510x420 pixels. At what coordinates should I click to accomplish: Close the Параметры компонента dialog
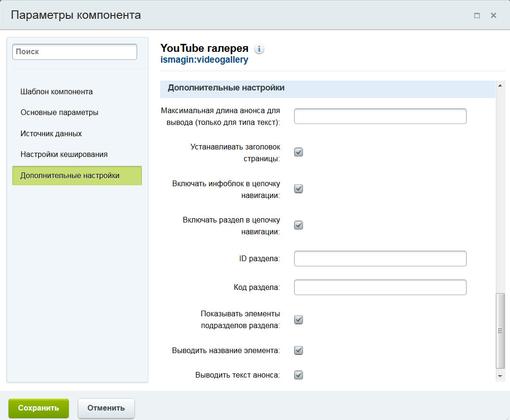pyautogui.click(x=494, y=16)
